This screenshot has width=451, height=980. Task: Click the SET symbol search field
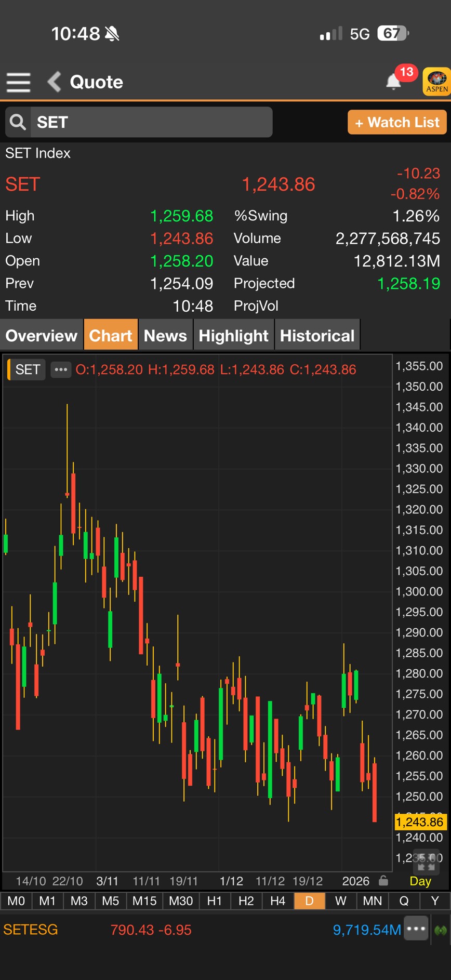click(151, 122)
